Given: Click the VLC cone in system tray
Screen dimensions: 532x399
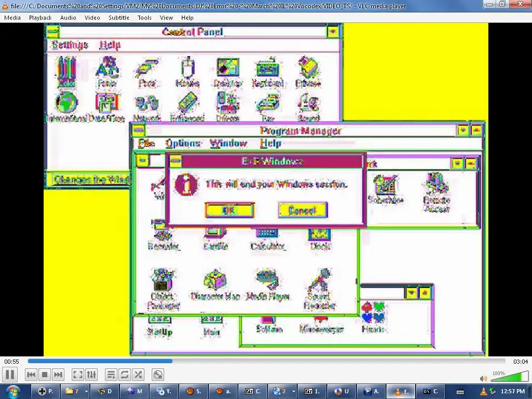Looking at the screenshot, I should coord(483,392).
